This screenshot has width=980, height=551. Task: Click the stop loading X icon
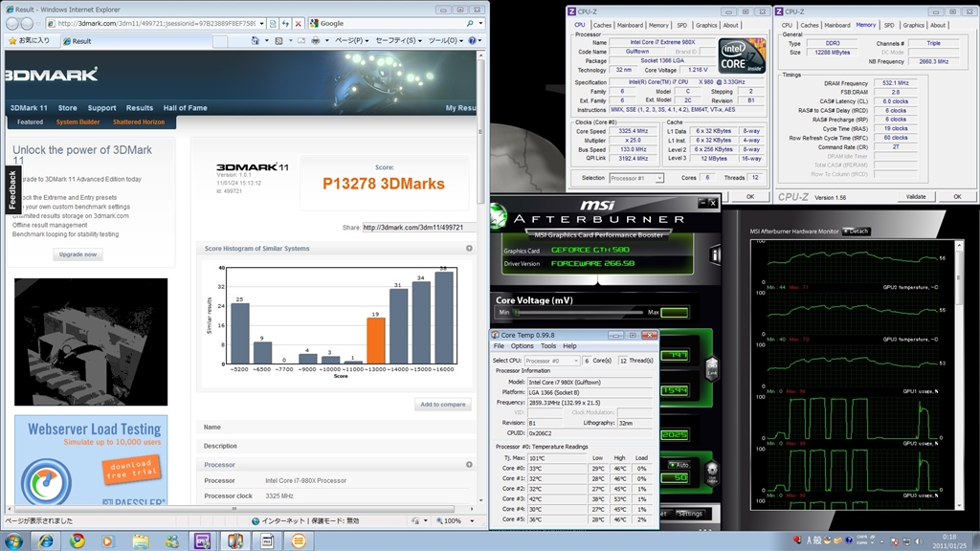pyautogui.click(x=299, y=23)
